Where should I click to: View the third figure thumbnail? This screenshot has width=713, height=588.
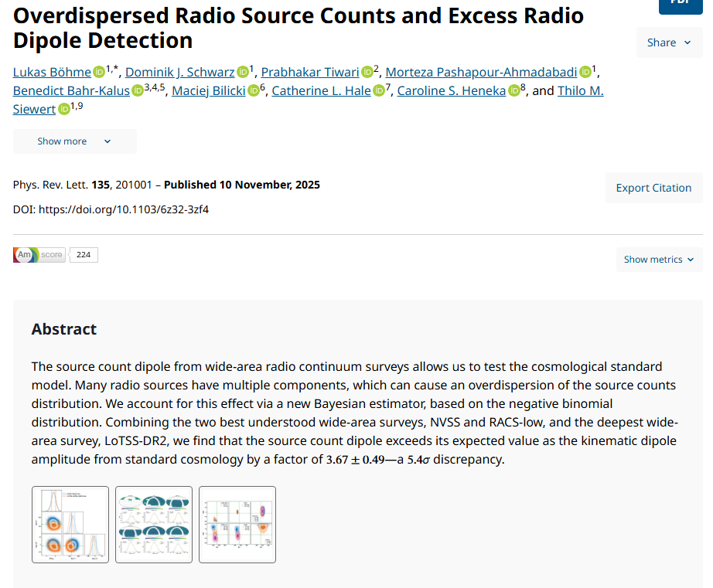tap(237, 525)
